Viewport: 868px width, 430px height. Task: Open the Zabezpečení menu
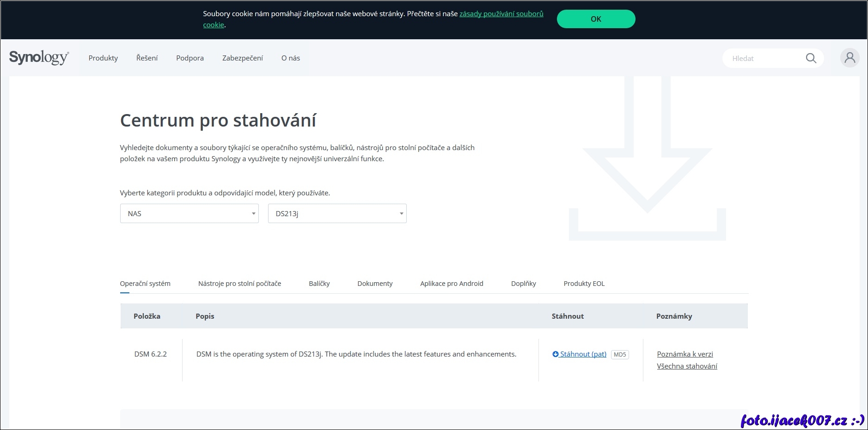243,58
